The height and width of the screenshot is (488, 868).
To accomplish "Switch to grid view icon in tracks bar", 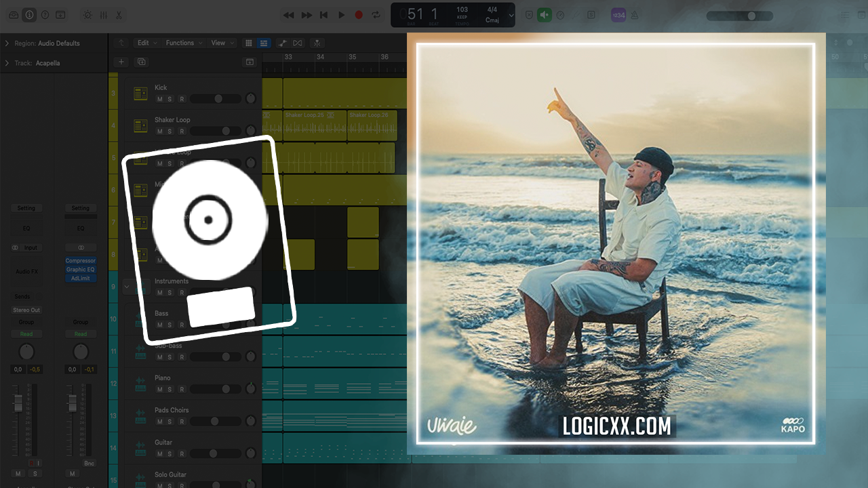I will [x=249, y=43].
